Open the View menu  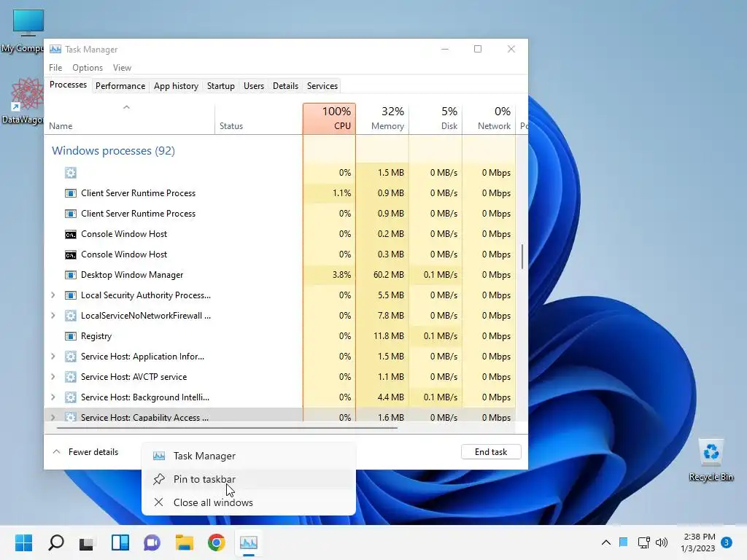122,68
